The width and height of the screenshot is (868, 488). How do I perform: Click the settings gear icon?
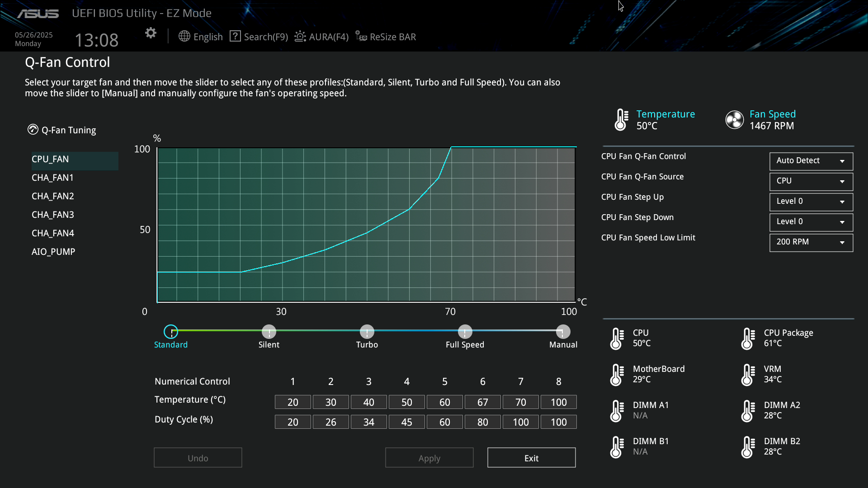[151, 33]
